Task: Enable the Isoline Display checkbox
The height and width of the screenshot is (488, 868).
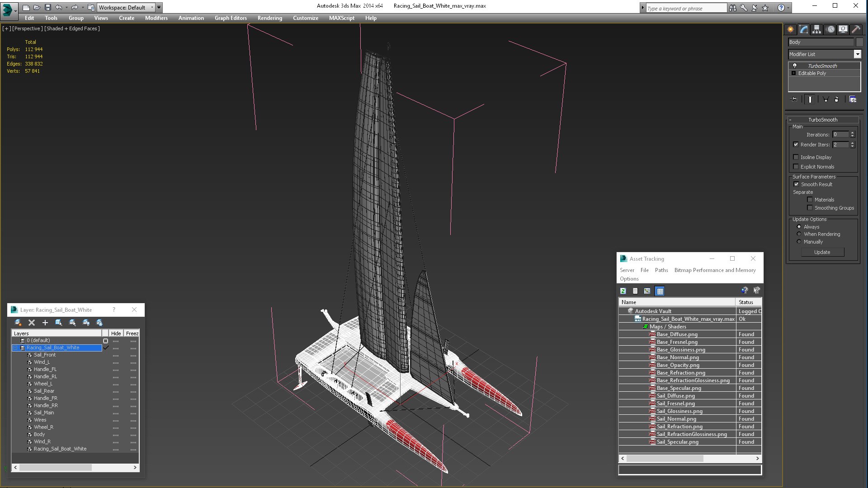Action: pyautogui.click(x=796, y=157)
